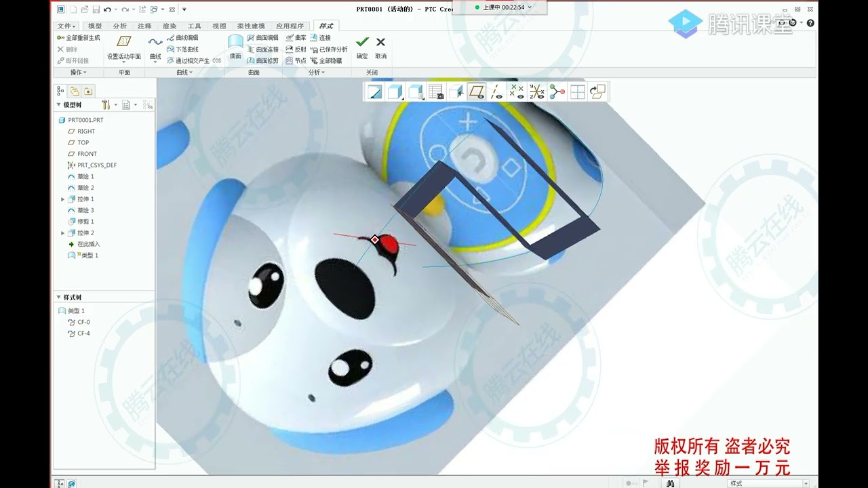Toggle datum axis display
This screenshot has height=488, width=868.
pos(496,92)
